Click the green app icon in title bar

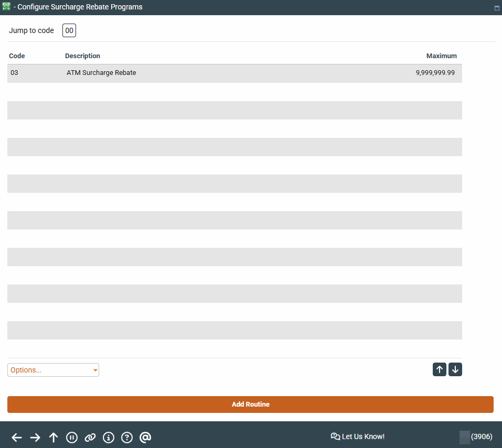click(6, 7)
